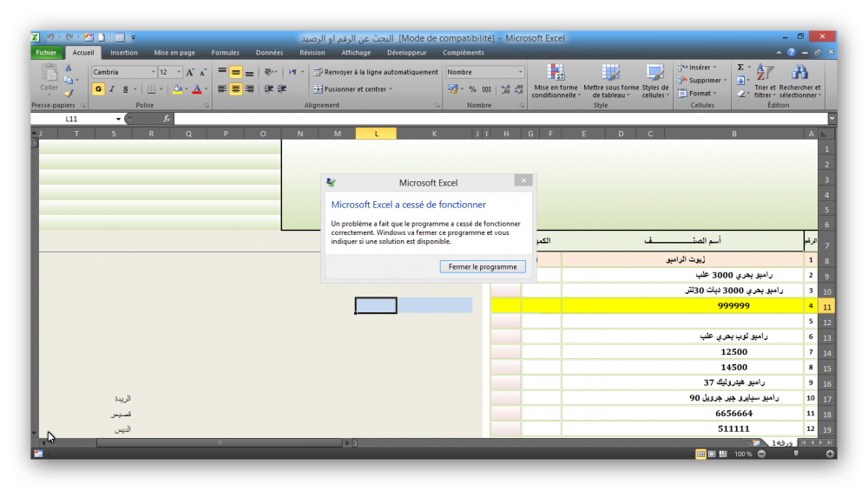The width and height of the screenshot is (868, 490).
Task: Click the increase decimal icon
Action: click(x=505, y=89)
